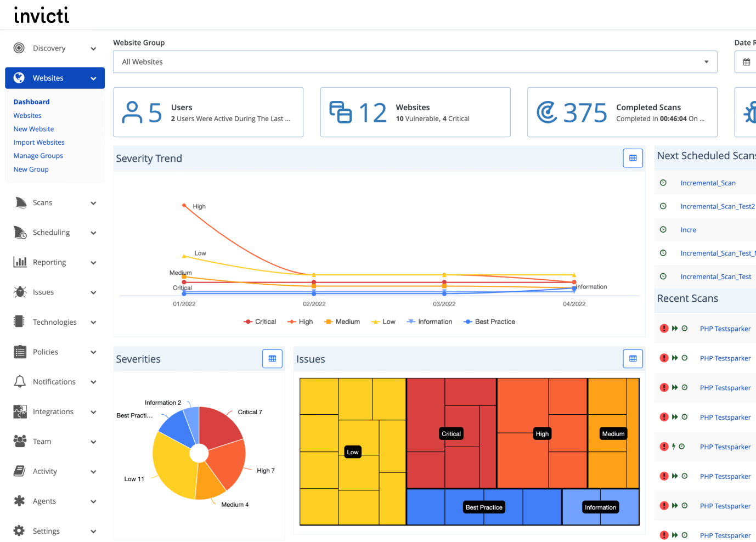
Task: Click clock icon beside Incremental_Scan_Test2
Action: [663, 206]
